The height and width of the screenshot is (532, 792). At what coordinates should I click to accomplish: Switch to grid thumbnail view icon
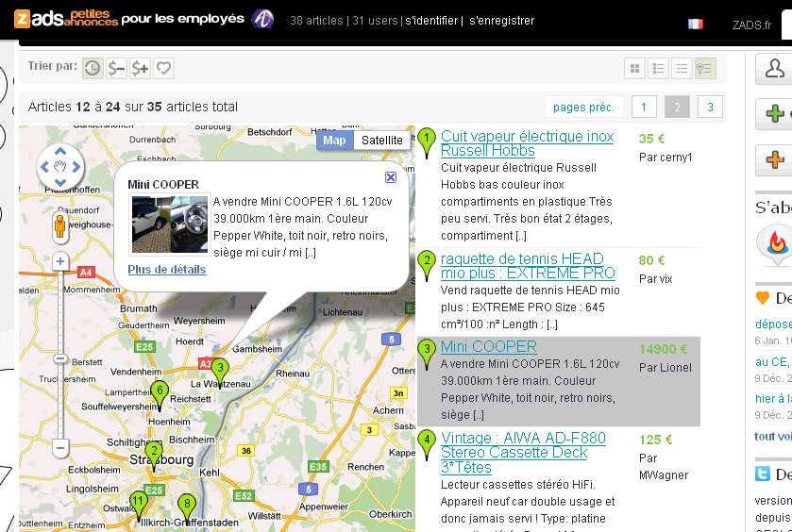pyautogui.click(x=635, y=68)
